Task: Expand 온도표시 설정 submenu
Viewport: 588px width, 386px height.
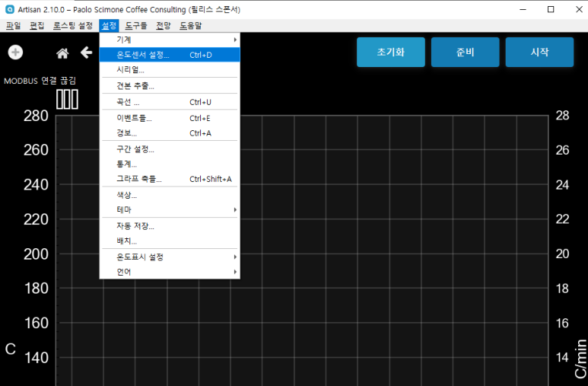Action: [x=170, y=257]
